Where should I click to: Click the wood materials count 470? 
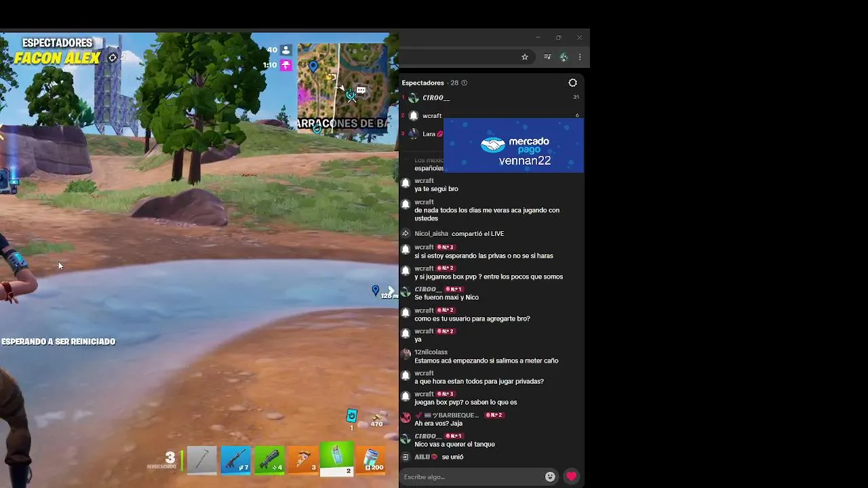pyautogui.click(x=376, y=424)
